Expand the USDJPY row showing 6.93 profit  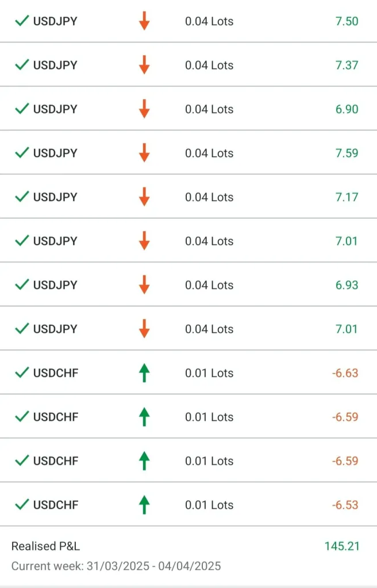(x=55, y=285)
